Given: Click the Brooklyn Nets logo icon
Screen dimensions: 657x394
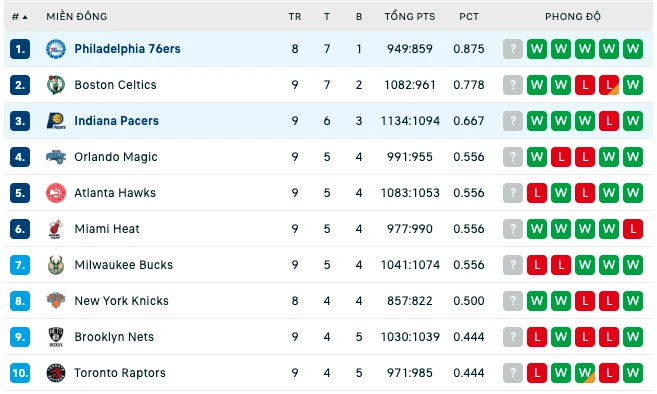Looking at the screenshot, I should tap(56, 337).
